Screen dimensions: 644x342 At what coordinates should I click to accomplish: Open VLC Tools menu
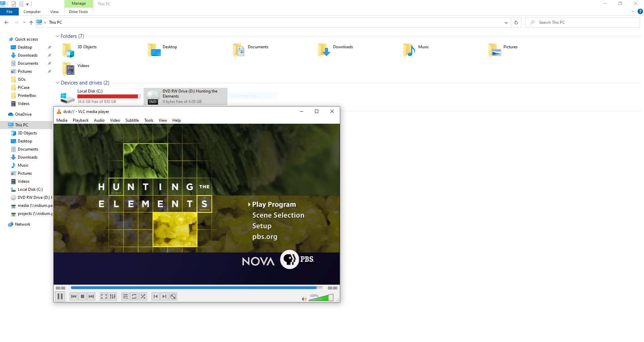click(x=149, y=120)
